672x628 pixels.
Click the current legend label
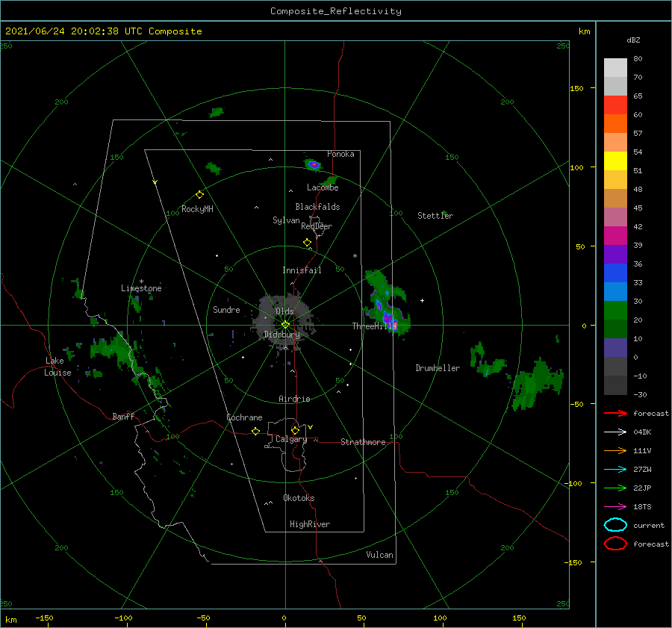coord(649,525)
